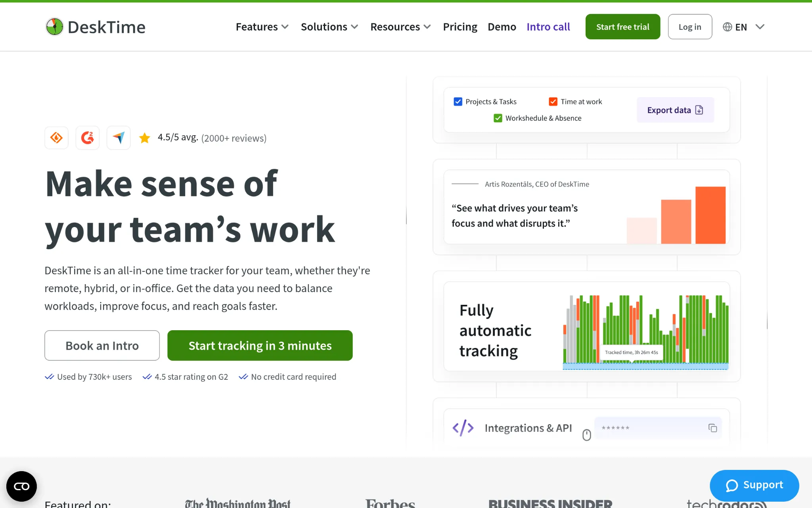Click the Integrations & API label

click(x=528, y=428)
